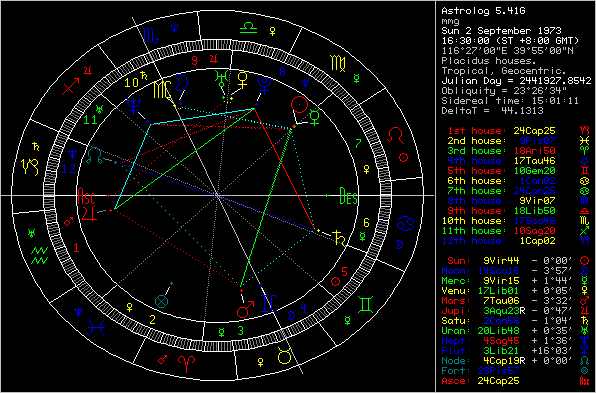Click the 'Asce: 24Cap25' row
This screenshot has width=596, height=393.
(515, 381)
